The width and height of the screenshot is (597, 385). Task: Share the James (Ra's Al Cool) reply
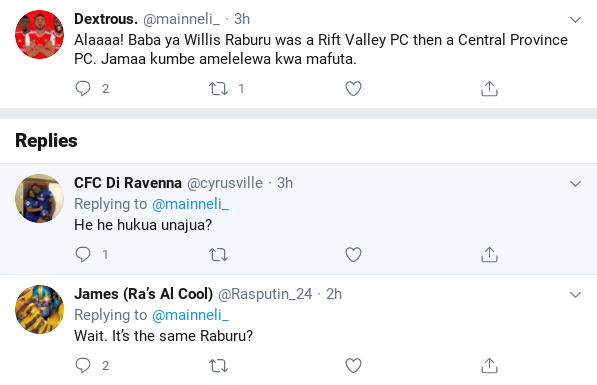[x=489, y=366]
